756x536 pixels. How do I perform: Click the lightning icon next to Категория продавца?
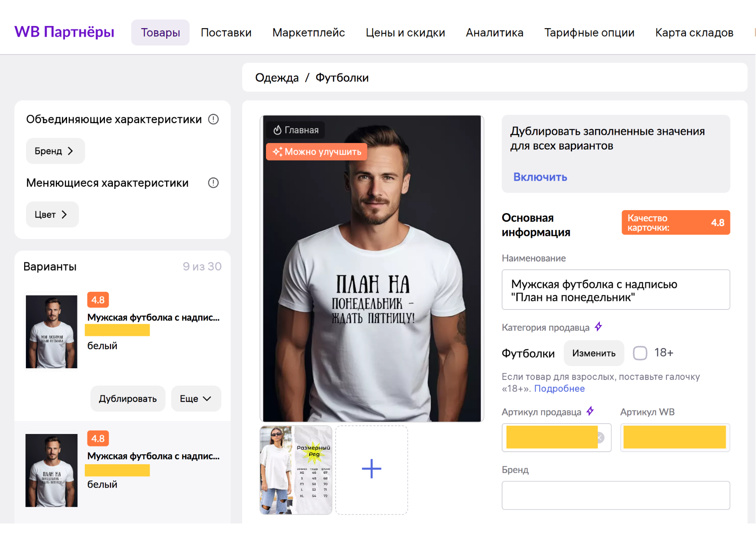pyautogui.click(x=599, y=327)
